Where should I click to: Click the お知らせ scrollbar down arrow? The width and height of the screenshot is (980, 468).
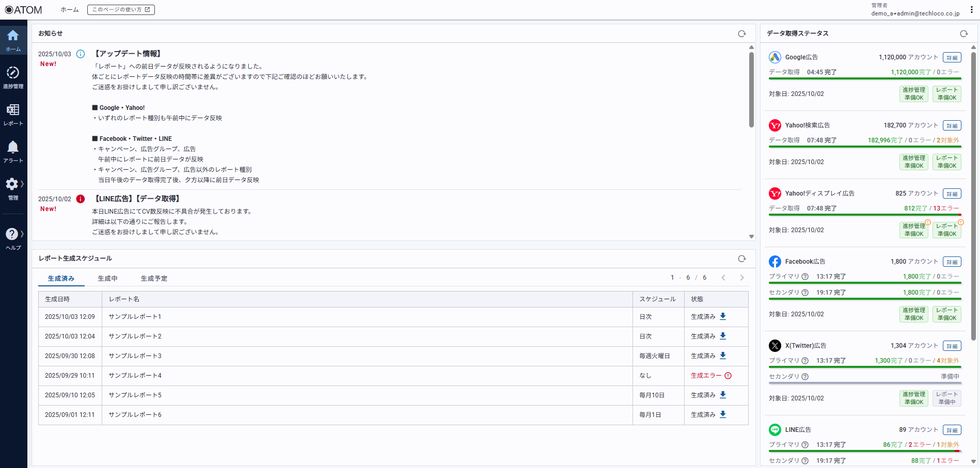(751, 236)
